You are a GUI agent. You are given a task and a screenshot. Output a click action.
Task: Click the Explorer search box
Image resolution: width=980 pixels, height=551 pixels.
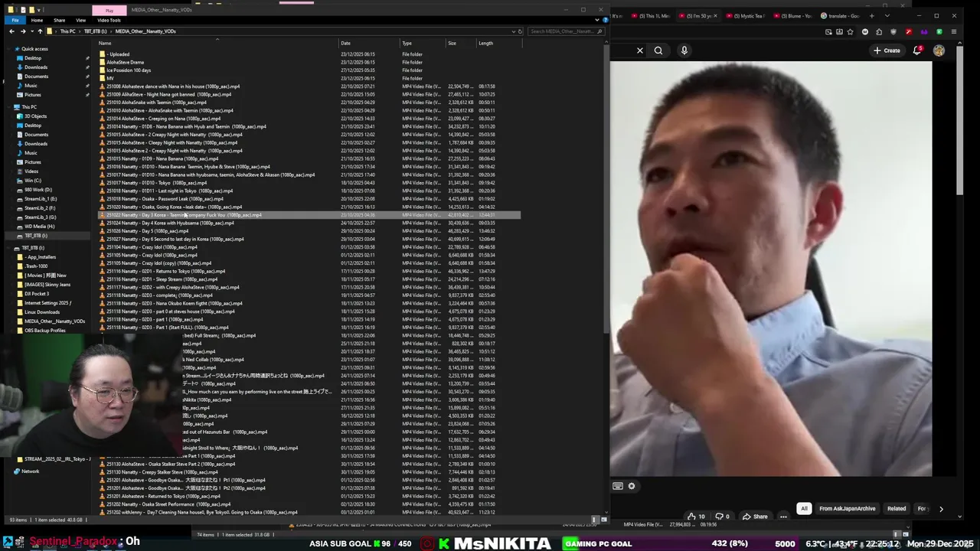pyautogui.click(x=565, y=31)
